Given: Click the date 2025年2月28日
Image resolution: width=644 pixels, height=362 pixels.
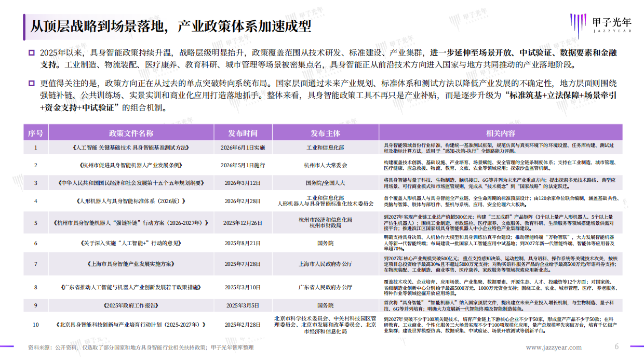Looking at the screenshot, I should pos(243,325).
